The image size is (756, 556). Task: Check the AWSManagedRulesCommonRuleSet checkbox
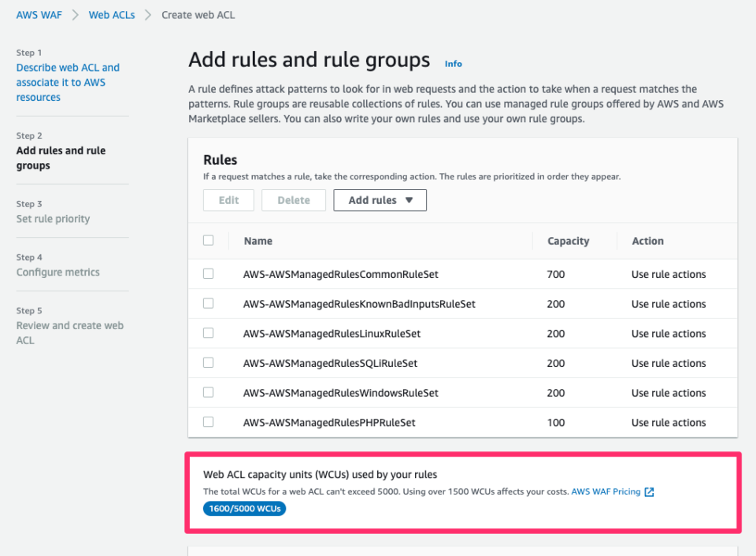[x=209, y=274]
